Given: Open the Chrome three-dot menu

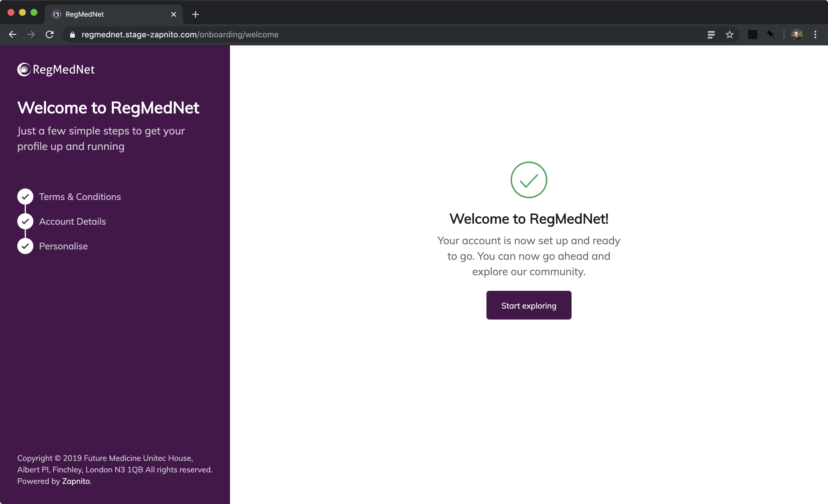Looking at the screenshot, I should 816,34.
